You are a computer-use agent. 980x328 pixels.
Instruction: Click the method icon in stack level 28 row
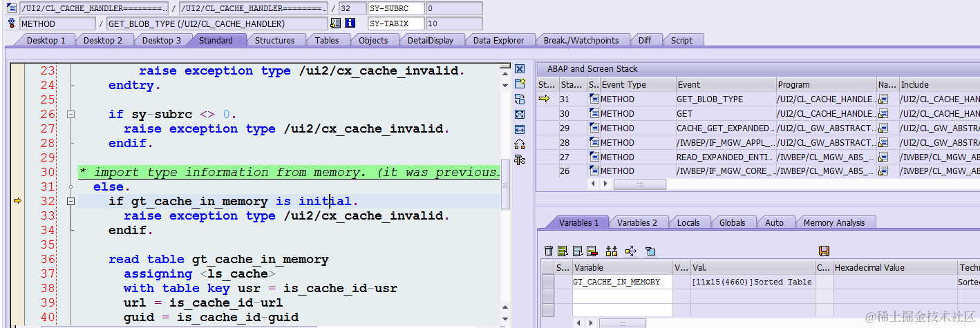(594, 142)
